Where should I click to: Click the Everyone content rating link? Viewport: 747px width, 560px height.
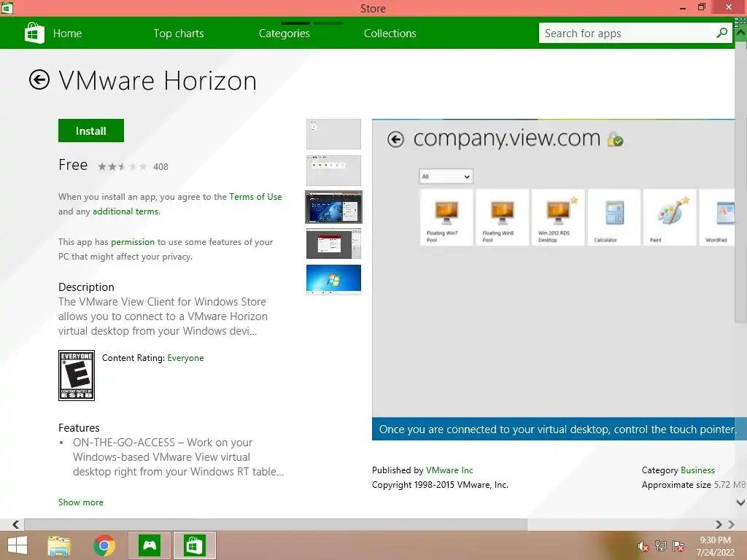click(x=185, y=358)
